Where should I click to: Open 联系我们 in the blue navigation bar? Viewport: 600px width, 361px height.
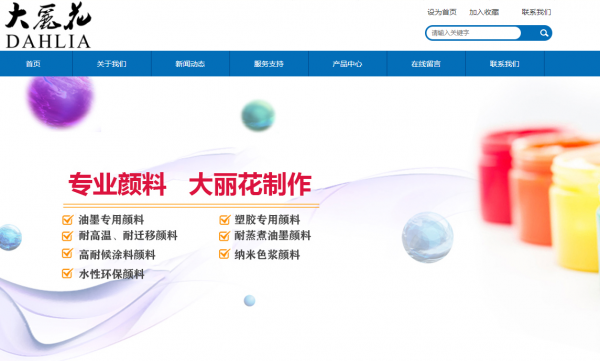(505, 64)
